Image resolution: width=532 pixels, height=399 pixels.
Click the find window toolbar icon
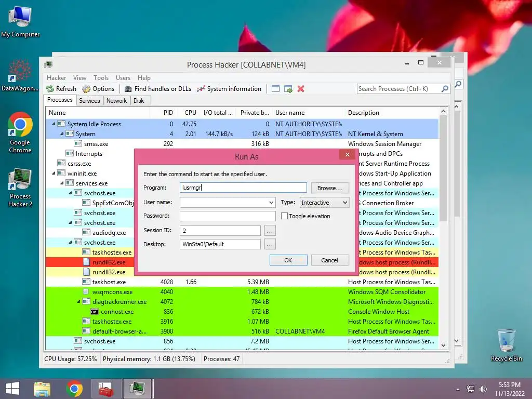[275, 89]
